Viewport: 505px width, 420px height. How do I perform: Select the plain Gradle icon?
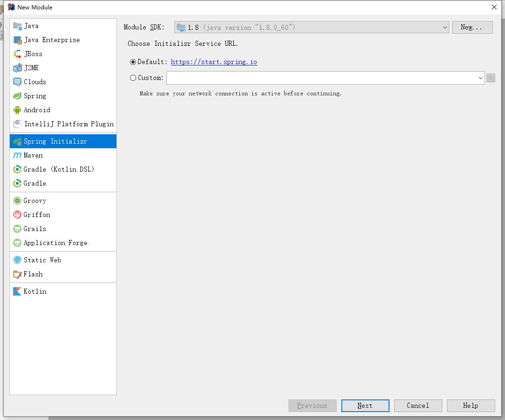pos(17,183)
